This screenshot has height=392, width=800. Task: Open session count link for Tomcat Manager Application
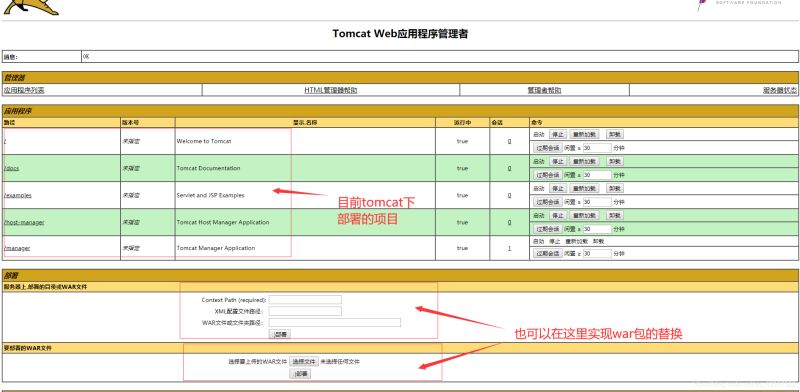[x=509, y=248]
